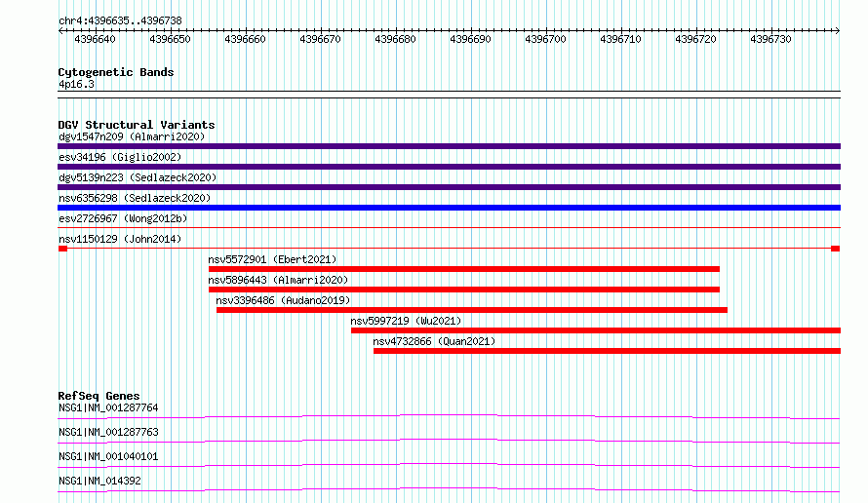The width and height of the screenshot is (868, 503).
Task: Click ruler position label 4396690
Action: click(470, 39)
